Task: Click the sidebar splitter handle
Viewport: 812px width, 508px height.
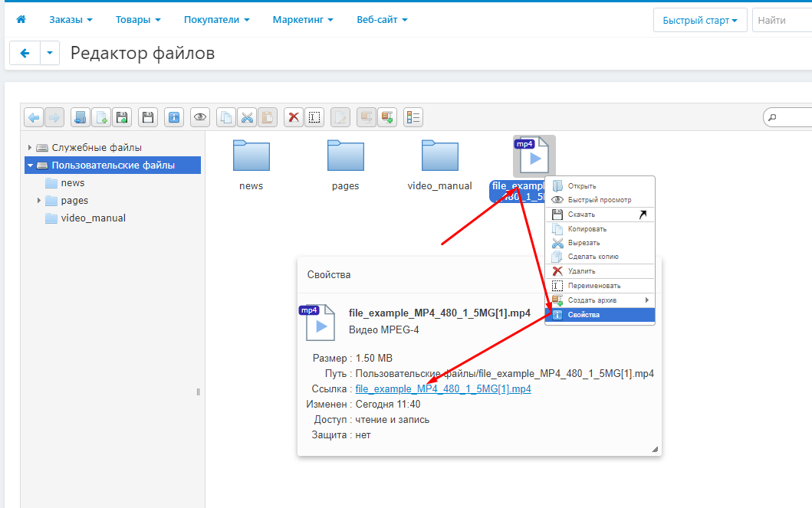Action: 198,392
